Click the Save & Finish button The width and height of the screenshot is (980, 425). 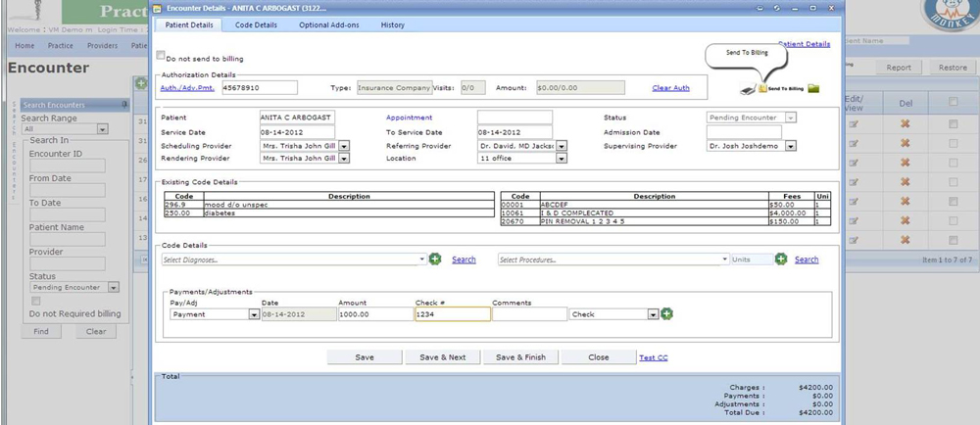tap(520, 357)
